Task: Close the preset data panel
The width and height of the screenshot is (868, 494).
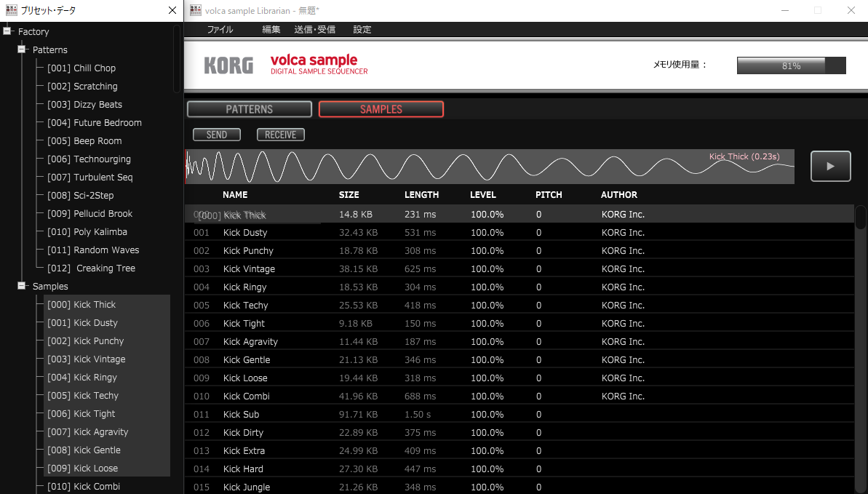Action: [172, 10]
